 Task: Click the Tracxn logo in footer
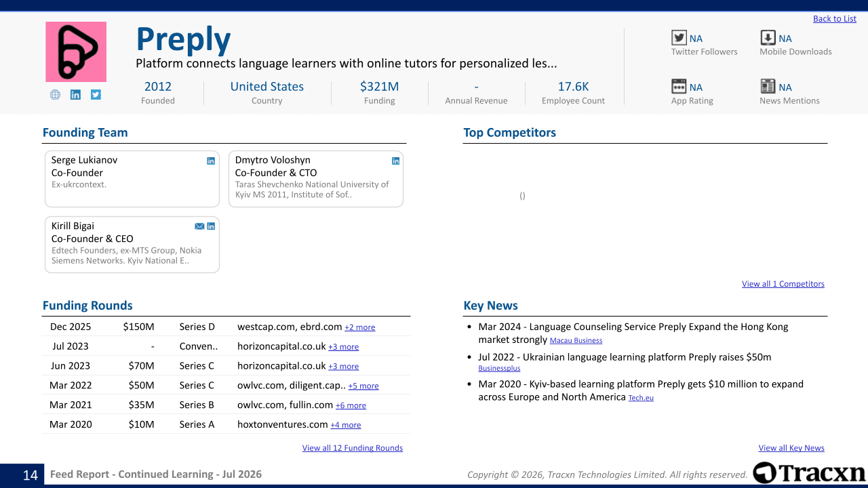coord(809,472)
